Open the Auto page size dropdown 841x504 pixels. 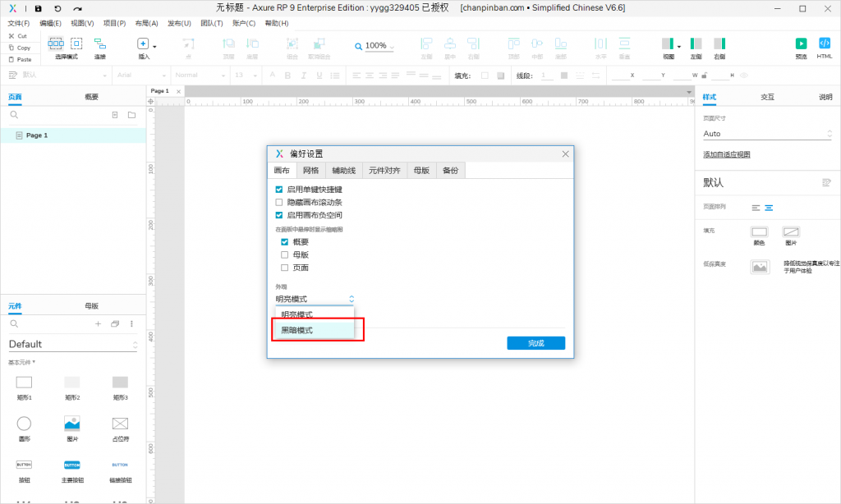(x=768, y=133)
